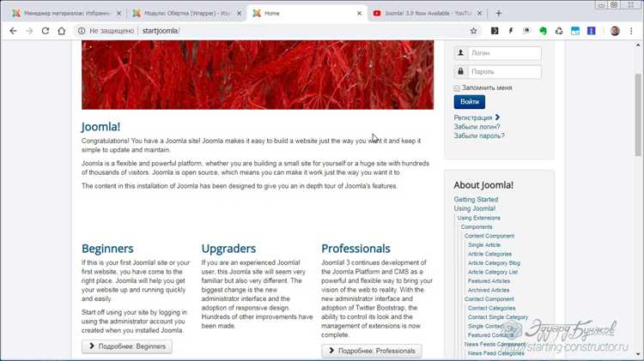
Task: Open the Professionals heading link
Action: (x=355, y=249)
